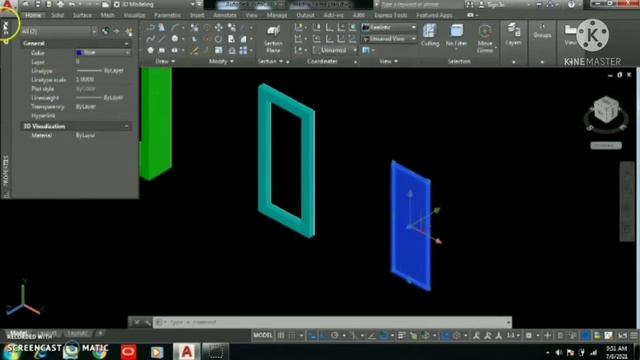Select the No Filter selection option
This screenshot has width=640, height=360.
(x=456, y=35)
